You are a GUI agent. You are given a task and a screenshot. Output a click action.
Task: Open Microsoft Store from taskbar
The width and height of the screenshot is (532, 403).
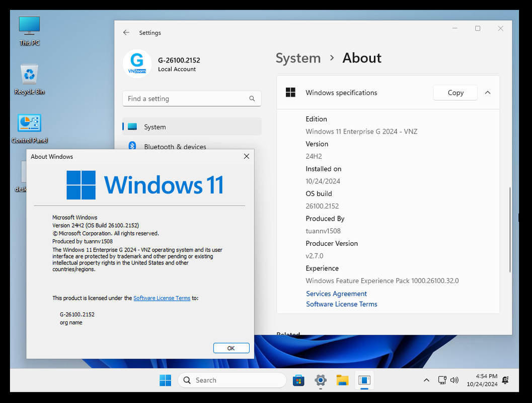point(298,380)
